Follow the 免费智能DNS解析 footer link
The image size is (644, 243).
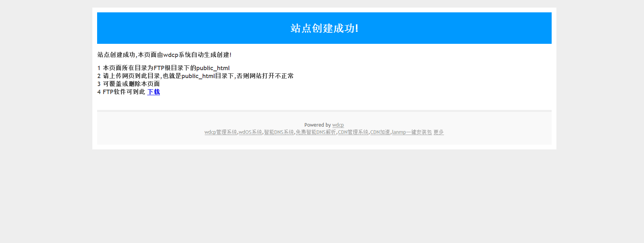[316, 132]
